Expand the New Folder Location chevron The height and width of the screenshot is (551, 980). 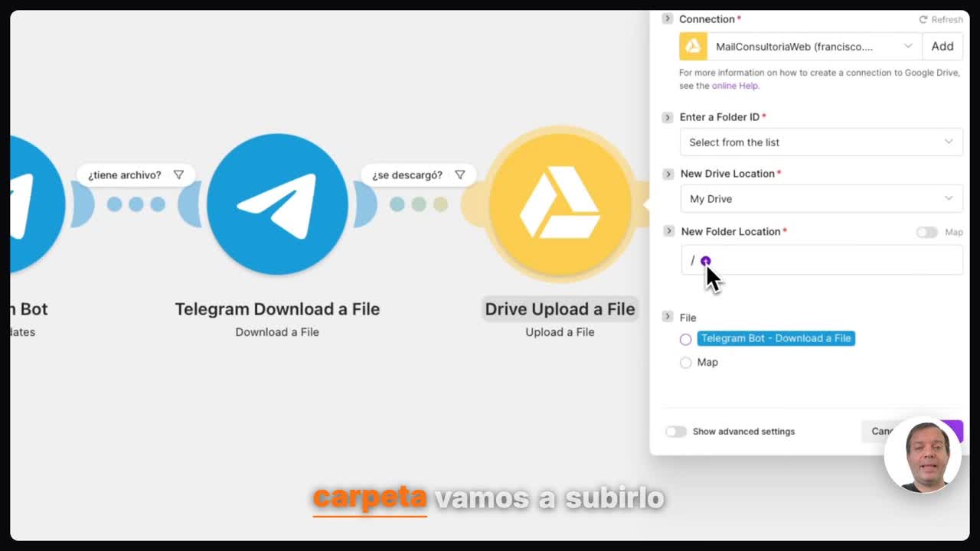(x=669, y=231)
